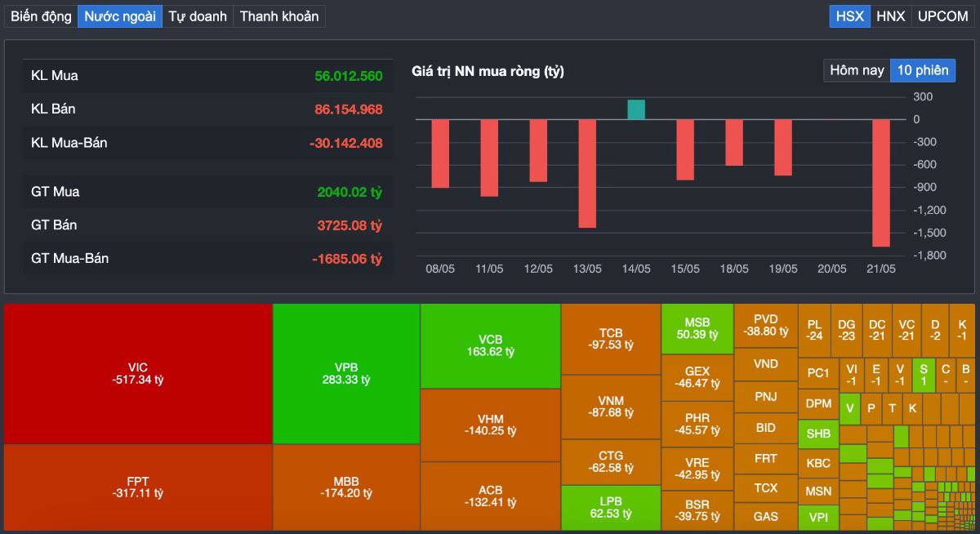Click the GT Mua-Bán value -1685.06 tỷ
Viewport: 980px width, 534px height.
(x=347, y=259)
